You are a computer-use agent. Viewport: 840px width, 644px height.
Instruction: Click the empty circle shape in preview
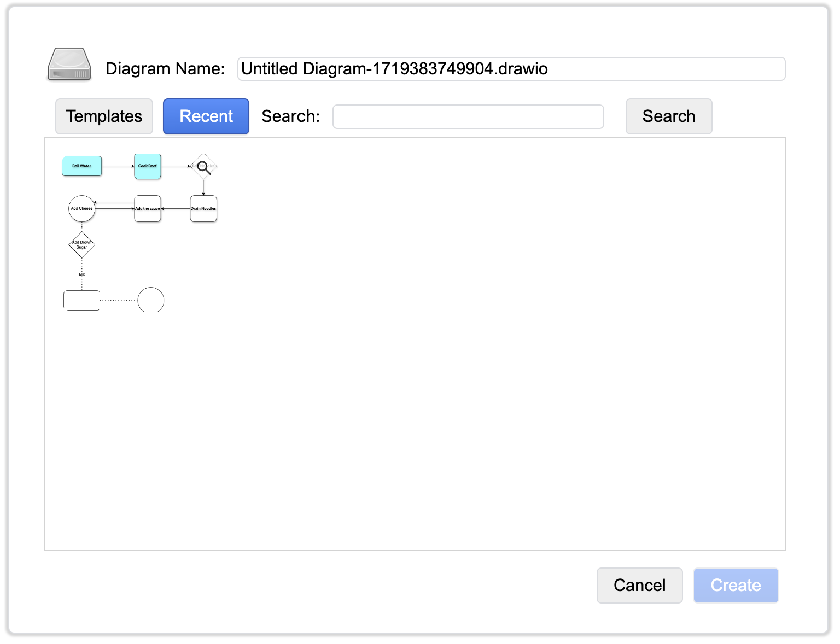click(x=151, y=300)
